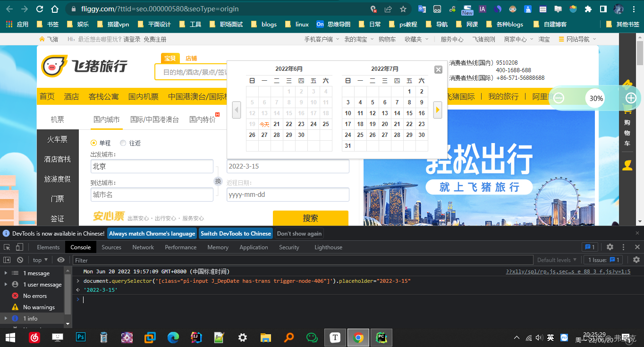Open the 'top' JavaScript context dropdown
The width and height of the screenshot is (644, 347).
41,260
